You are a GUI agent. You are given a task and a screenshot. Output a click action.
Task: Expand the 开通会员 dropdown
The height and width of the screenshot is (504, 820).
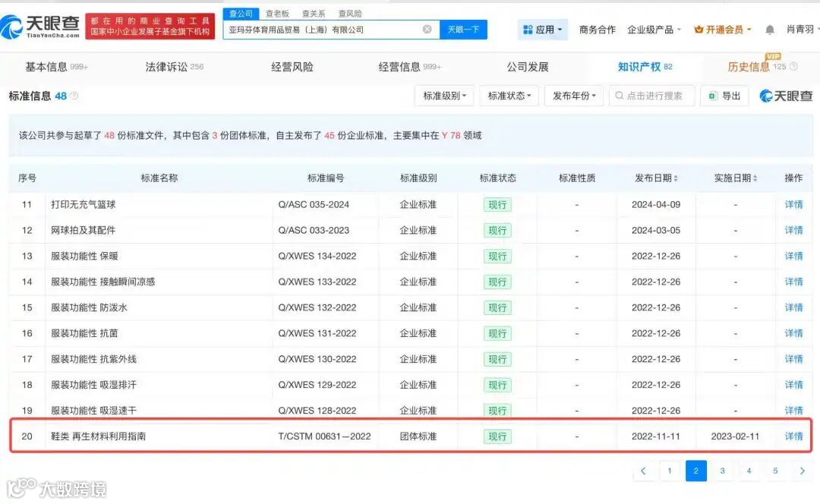point(723,30)
